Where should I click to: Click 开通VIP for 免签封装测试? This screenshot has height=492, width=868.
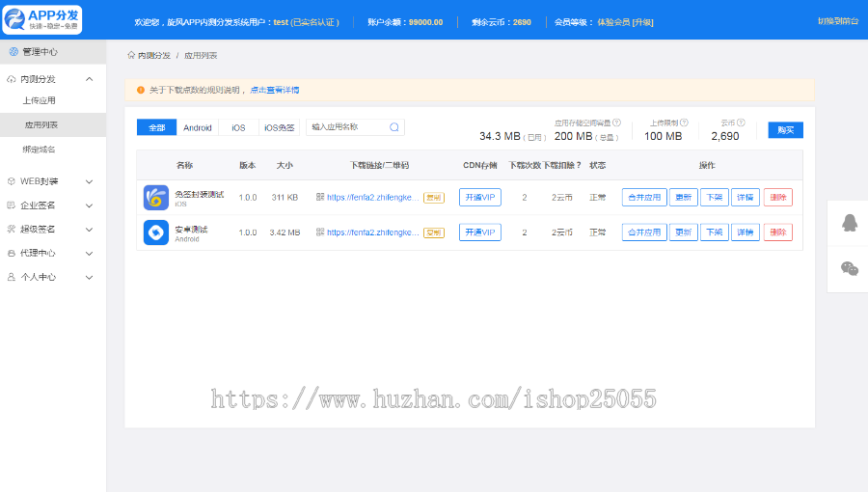pyautogui.click(x=480, y=197)
